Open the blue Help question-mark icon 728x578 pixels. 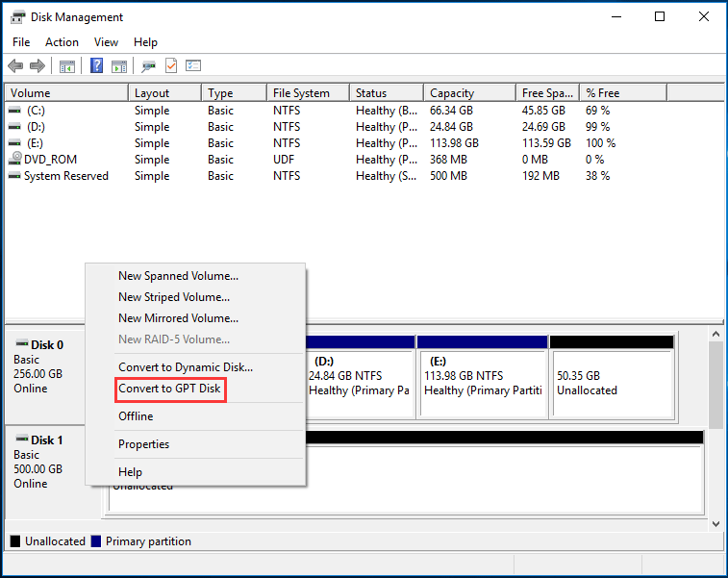coord(96,65)
